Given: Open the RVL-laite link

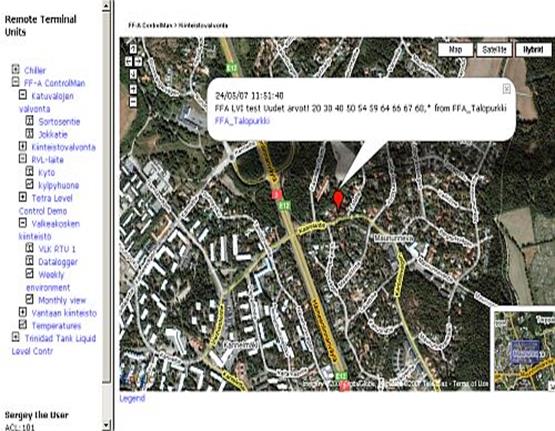Looking at the screenshot, I should [x=47, y=160].
